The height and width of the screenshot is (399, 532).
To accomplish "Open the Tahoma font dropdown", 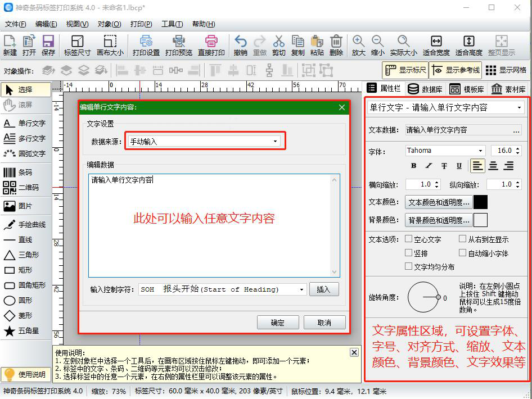I will tap(445, 151).
